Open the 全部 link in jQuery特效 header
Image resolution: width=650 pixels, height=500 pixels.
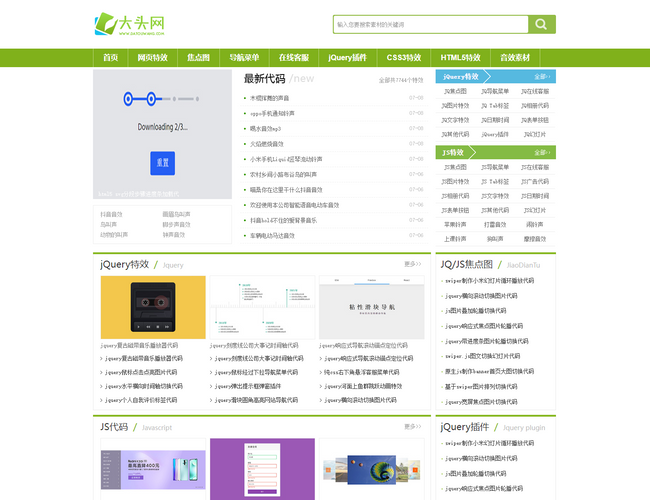(542, 77)
